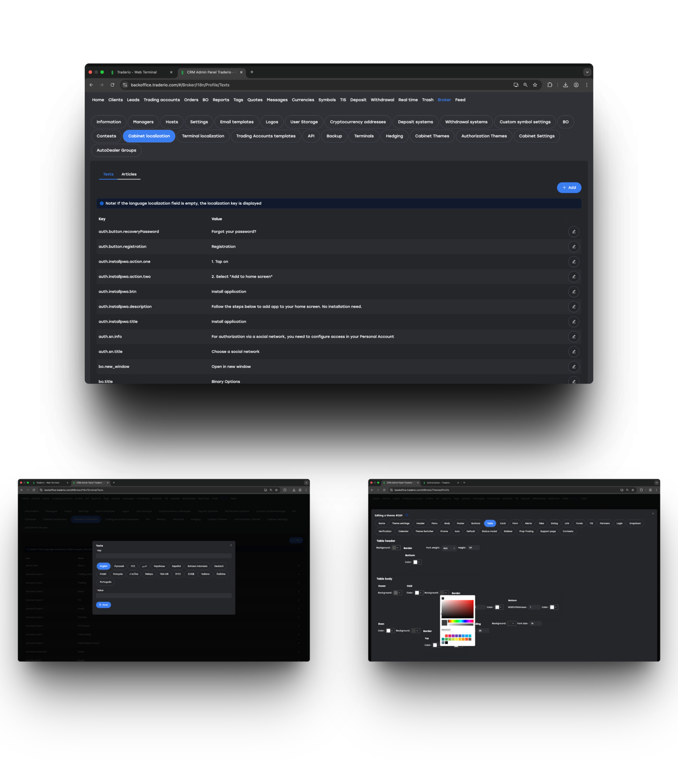Click the bright blue Add button
The width and height of the screenshot is (678, 784).
[x=569, y=188]
